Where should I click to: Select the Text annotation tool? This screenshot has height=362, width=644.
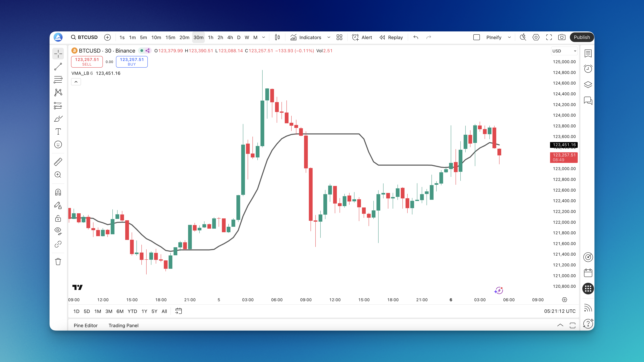58,132
